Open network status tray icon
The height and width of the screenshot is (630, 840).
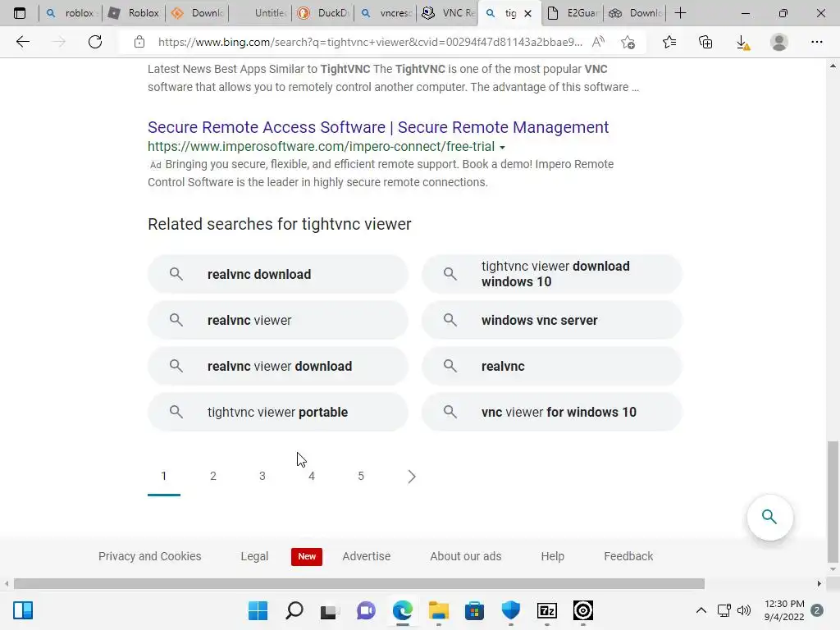[724, 610]
